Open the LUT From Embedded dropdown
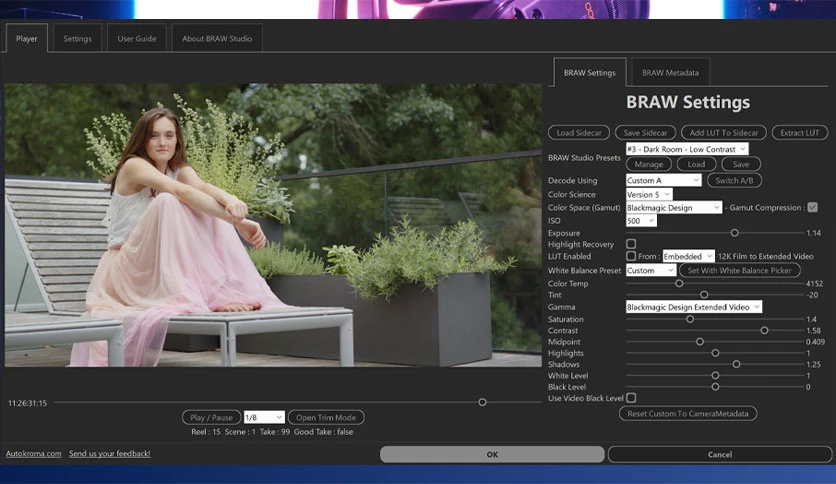Screen dimensions: 836x484 688,256
